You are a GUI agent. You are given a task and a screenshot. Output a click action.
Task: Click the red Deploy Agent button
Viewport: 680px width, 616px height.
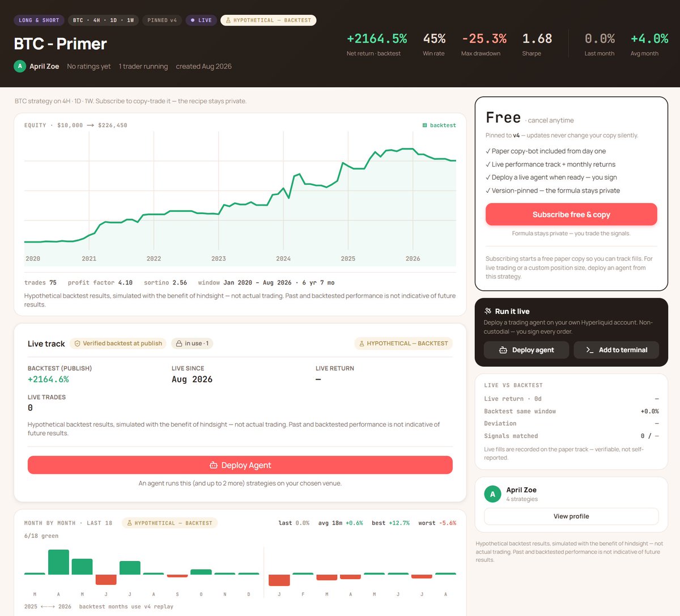coord(240,465)
